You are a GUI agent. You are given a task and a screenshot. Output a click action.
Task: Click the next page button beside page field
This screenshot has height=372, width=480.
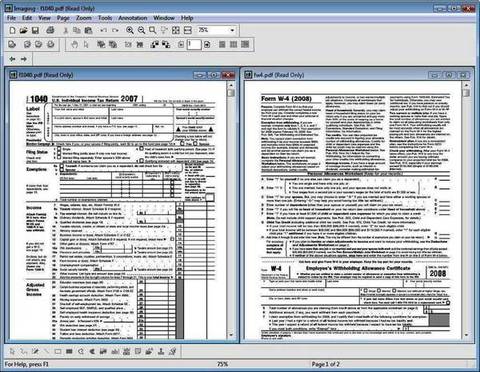(207, 44)
